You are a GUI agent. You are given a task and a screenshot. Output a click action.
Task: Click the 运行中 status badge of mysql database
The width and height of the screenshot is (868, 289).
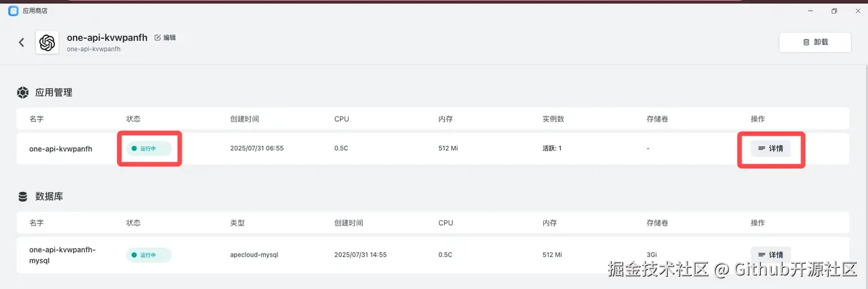tap(149, 255)
